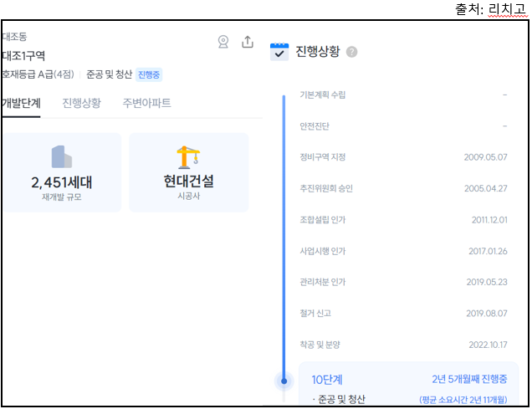Click the timeline progress dot at 10단계
The height and width of the screenshot is (409, 532).
[284, 381]
